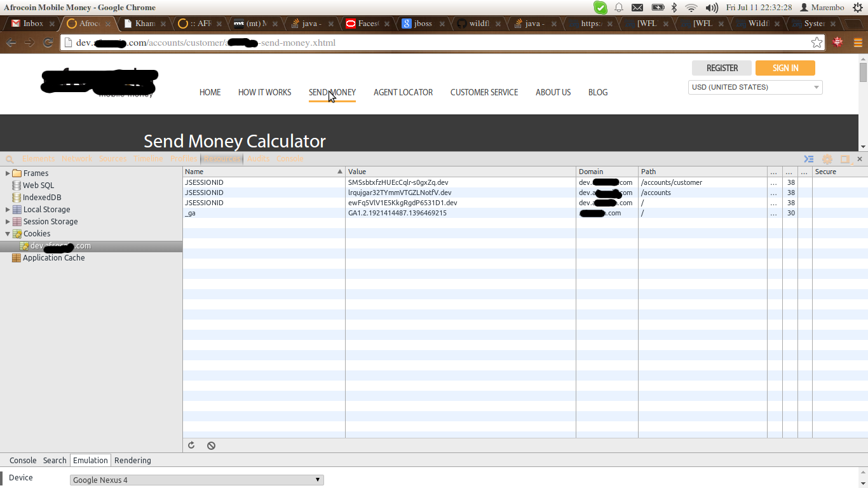Sort cookies by Name column
This screenshot has width=868, height=488.
[x=264, y=172]
